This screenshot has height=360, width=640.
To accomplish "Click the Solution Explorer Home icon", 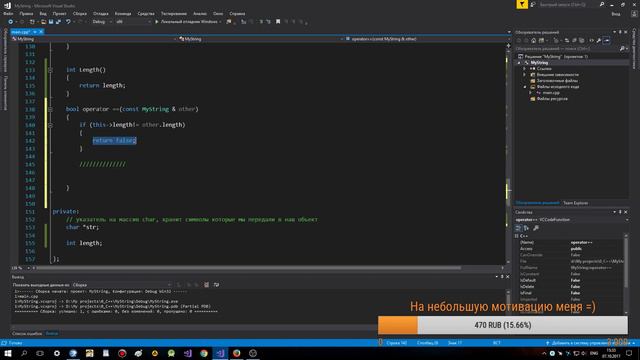I will 533,40.
